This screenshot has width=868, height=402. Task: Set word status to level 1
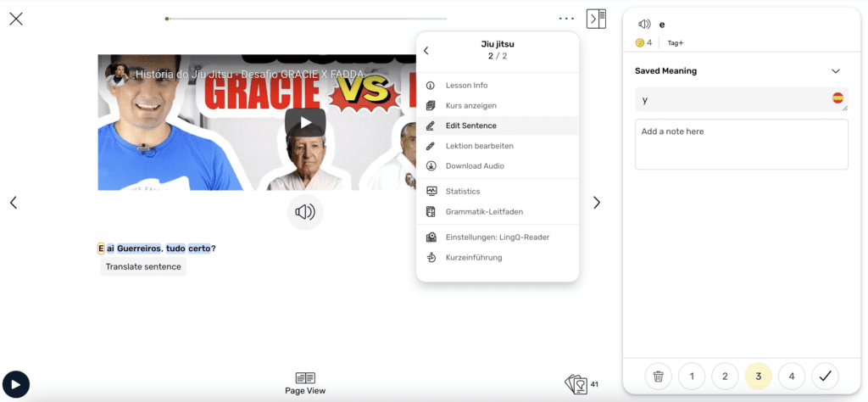coord(692,376)
